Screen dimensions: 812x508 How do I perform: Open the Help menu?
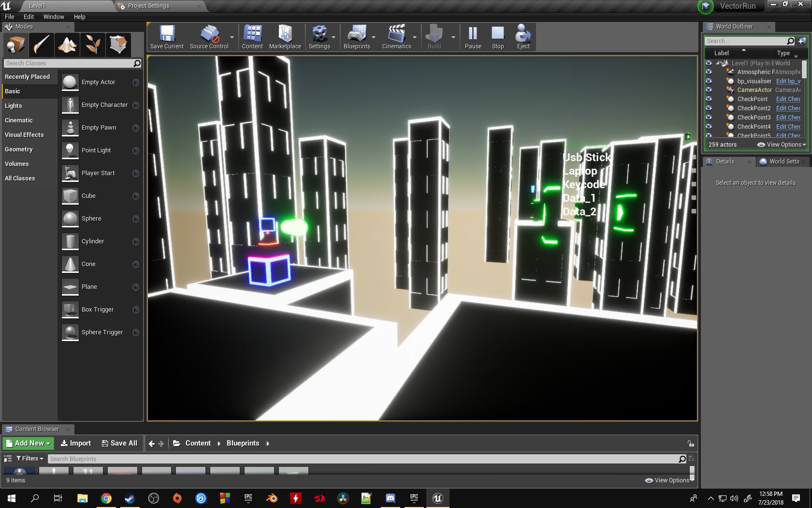coord(79,16)
